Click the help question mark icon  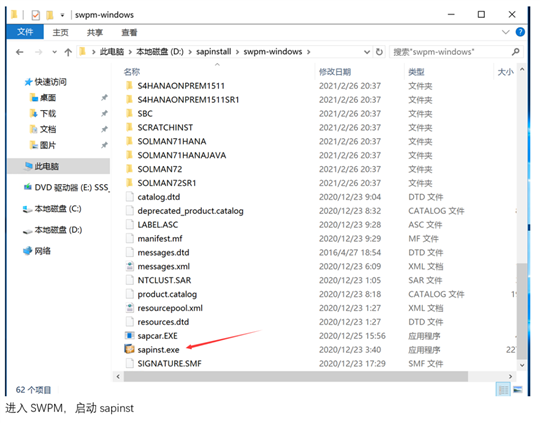(520, 32)
